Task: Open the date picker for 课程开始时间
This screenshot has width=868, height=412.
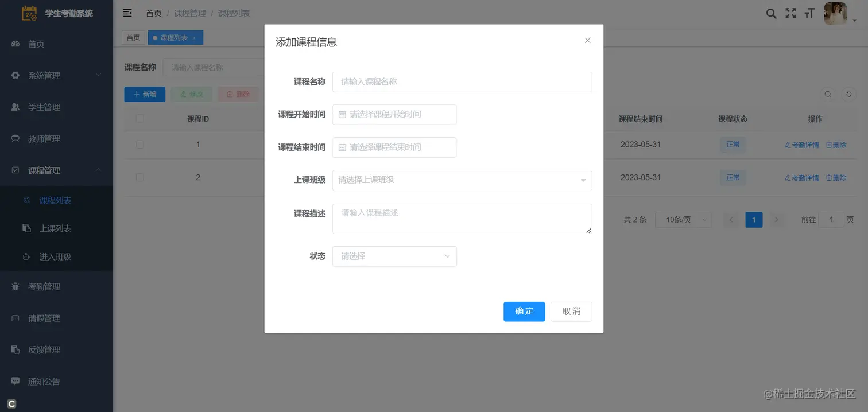Action: click(x=394, y=114)
